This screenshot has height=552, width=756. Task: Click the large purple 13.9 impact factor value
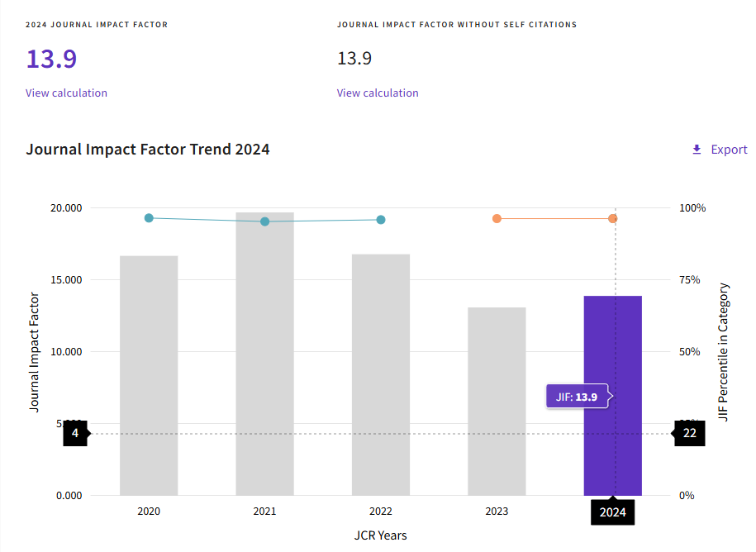tap(51, 59)
